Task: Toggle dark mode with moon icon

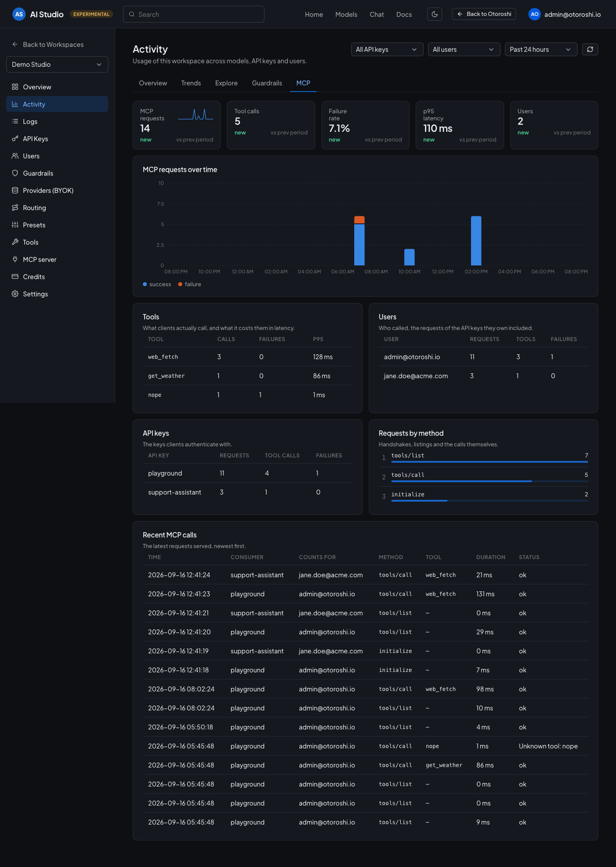Action: click(435, 14)
